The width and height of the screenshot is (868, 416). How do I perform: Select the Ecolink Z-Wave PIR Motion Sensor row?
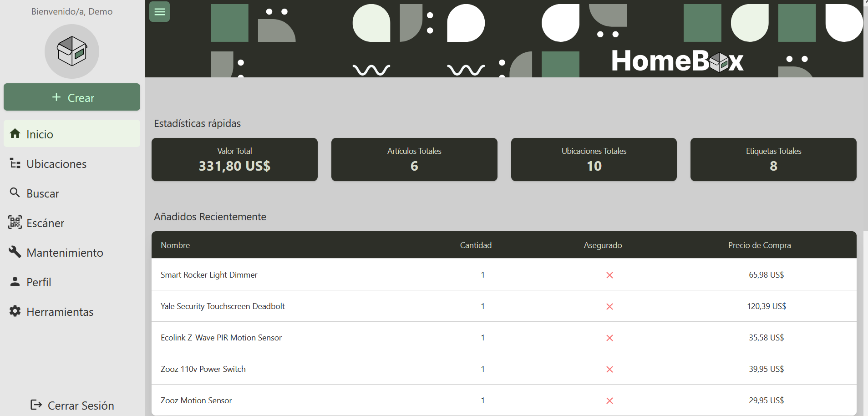[x=221, y=338]
